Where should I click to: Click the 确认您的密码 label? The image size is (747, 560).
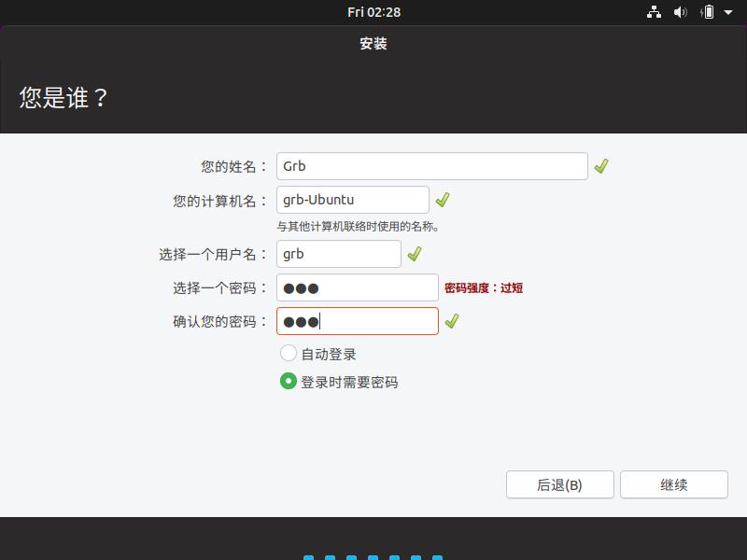tap(220, 321)
